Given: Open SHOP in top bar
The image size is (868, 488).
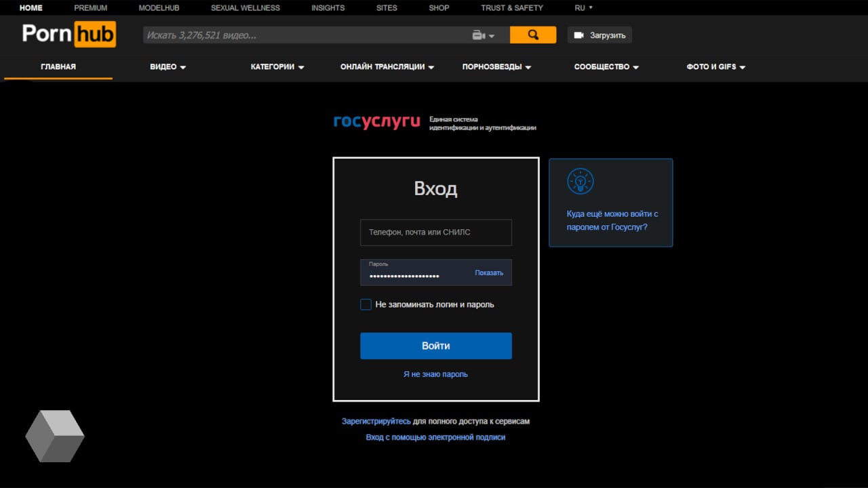Looking at the screenshot, I should pyautogui.click(x=439, y=8).
